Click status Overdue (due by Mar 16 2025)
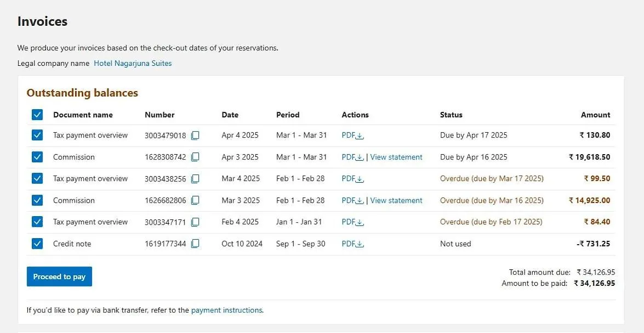This screenshot has height=333, width=644. [x=492, y=201]
